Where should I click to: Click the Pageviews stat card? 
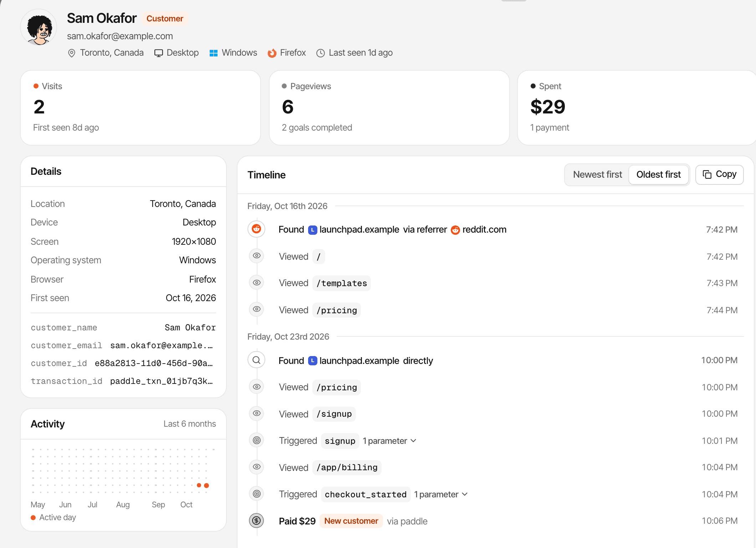[389, 108]
